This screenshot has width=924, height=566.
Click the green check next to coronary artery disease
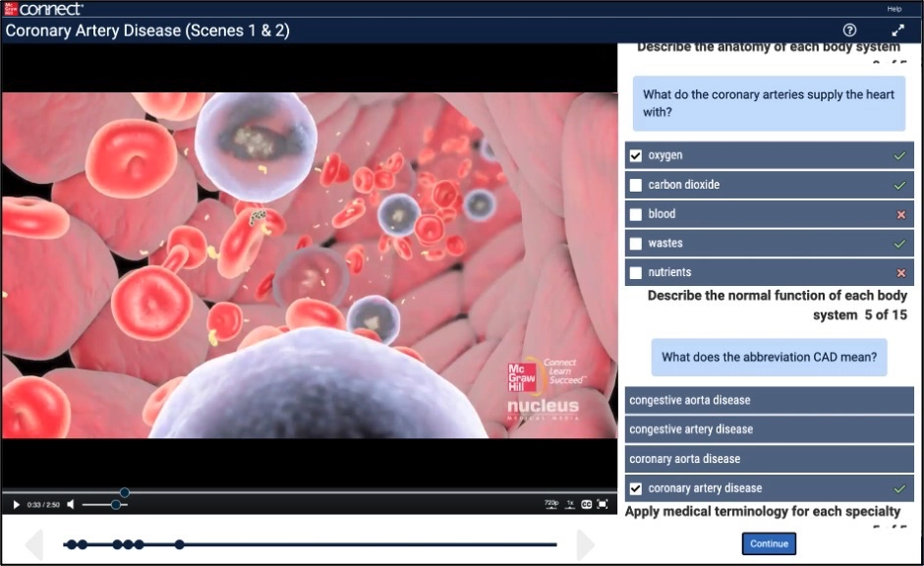click(899, 488)
